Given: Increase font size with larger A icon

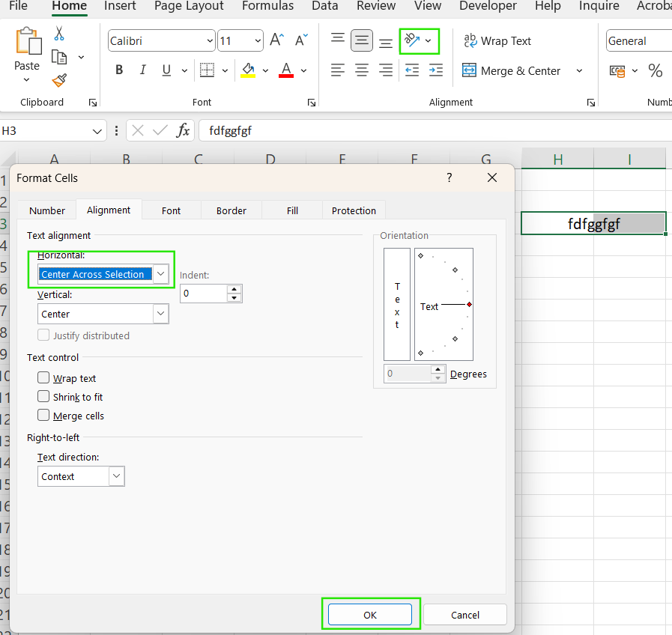Looking at the screenshot, I should (x=277, y=40).
